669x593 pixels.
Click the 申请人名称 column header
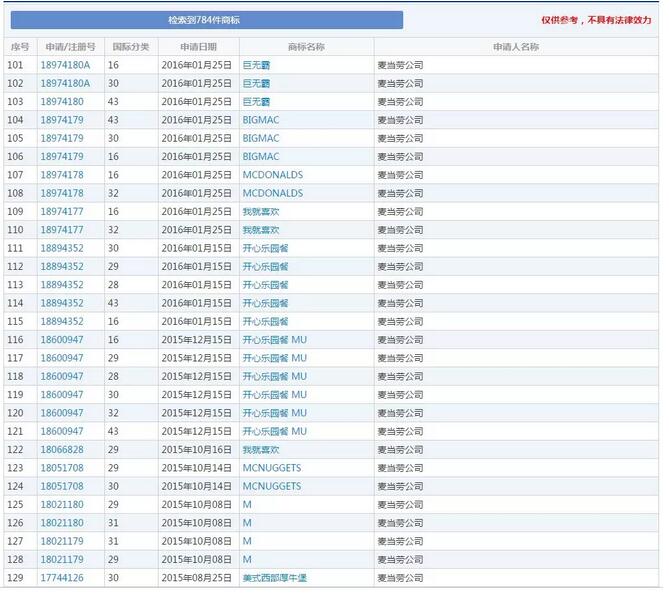click(x=516, y=47)
